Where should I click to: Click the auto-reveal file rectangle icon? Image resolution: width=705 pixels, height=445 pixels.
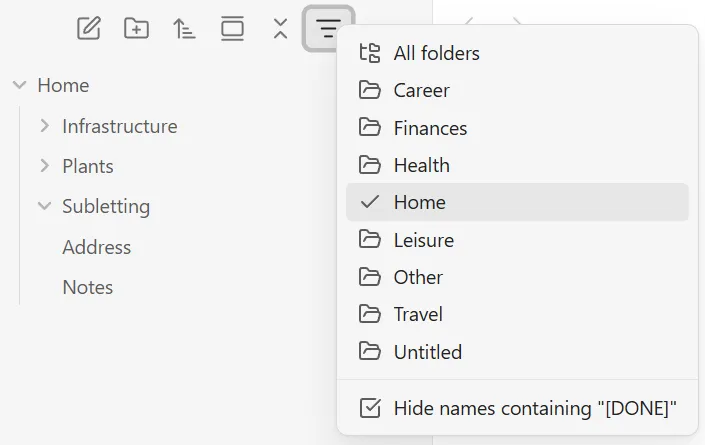click(232, 29)
